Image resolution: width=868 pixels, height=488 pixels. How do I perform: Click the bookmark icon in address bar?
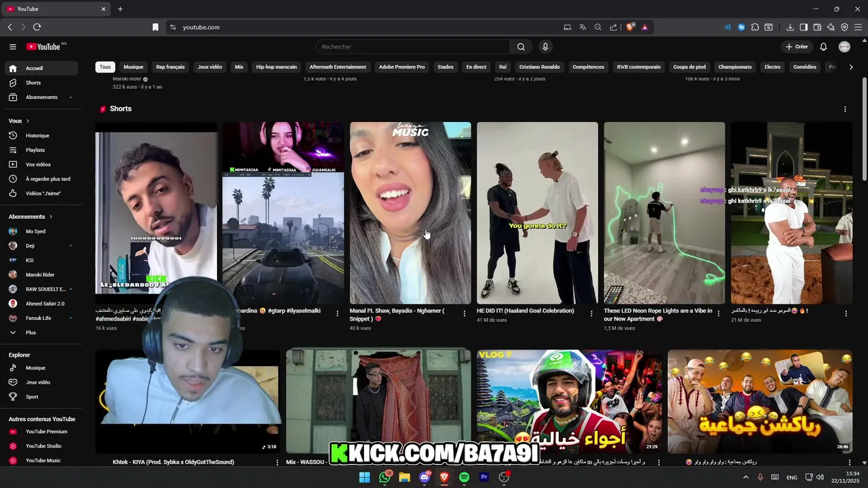[x=155, y=27]
